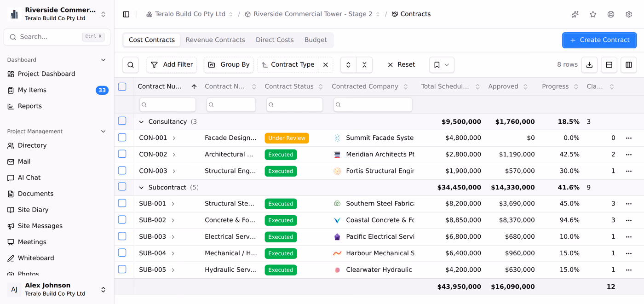Select the Consultancy group checkbox
The width and height of the screenshot is (644, 304).
click(122, 121)
